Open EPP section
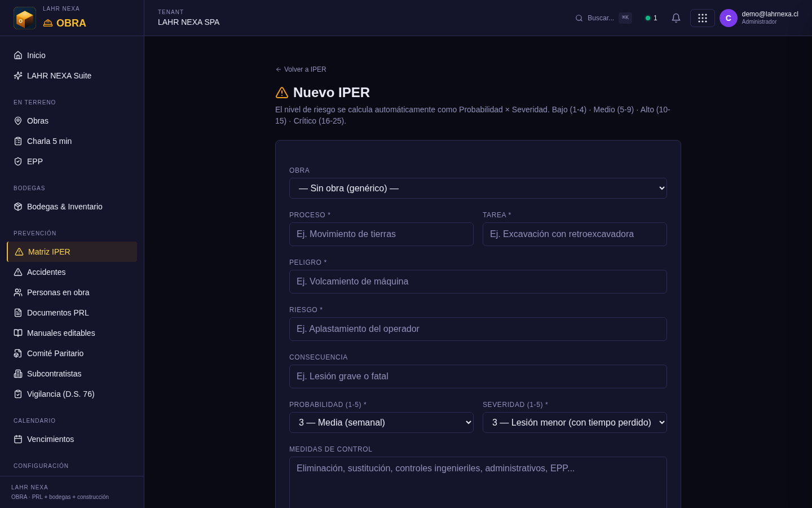 click(x=72, y=161)
